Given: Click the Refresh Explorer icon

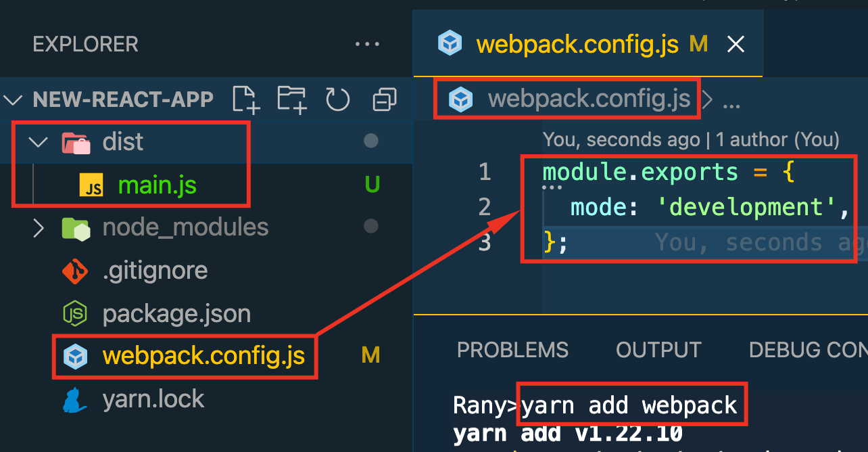Looking at the screenshot, I should click(337, 99).
